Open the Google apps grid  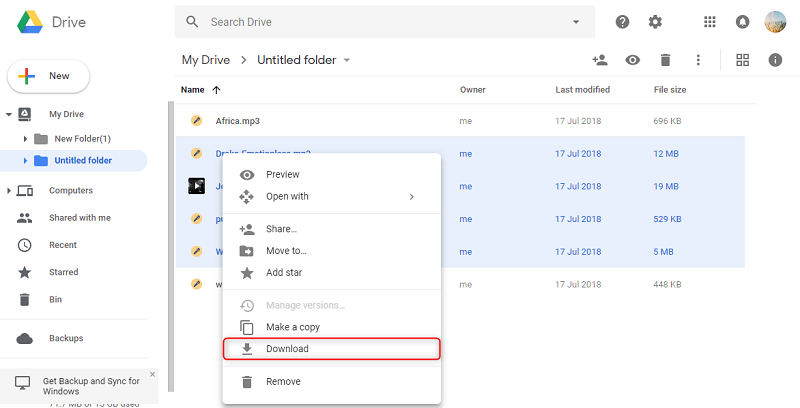(709, 22)
